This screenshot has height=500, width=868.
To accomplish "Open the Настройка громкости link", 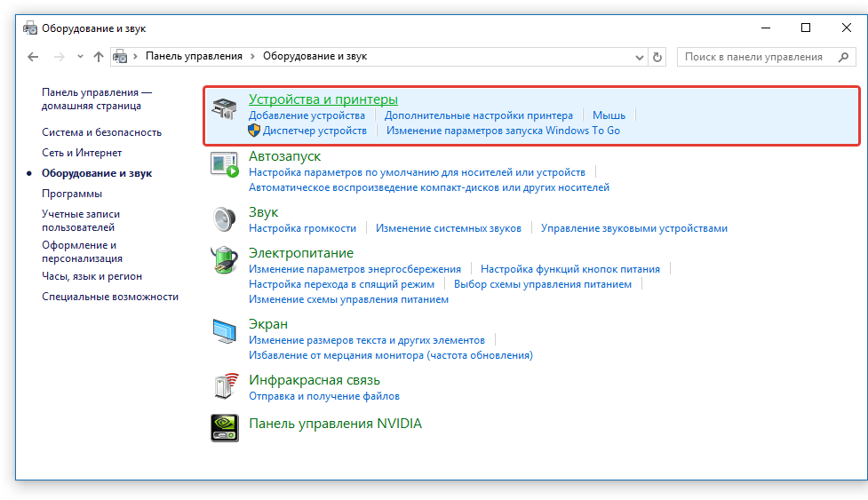I will point(302,228).
